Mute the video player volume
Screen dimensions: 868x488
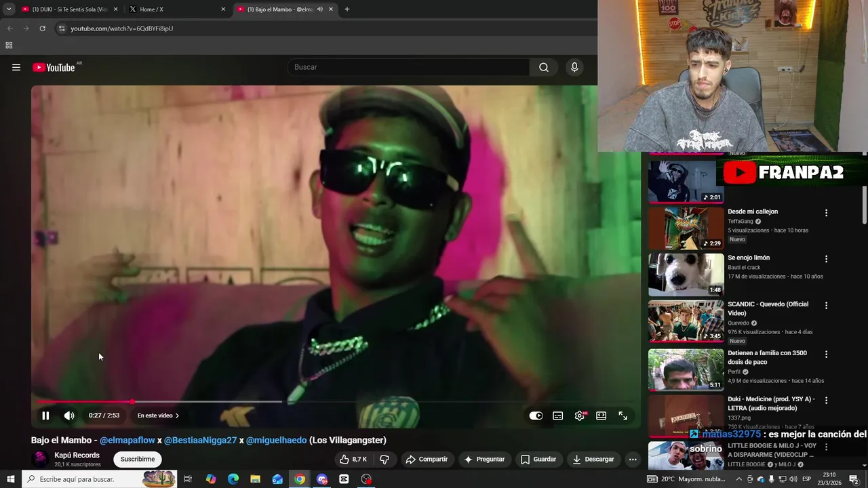pos(69,415)
